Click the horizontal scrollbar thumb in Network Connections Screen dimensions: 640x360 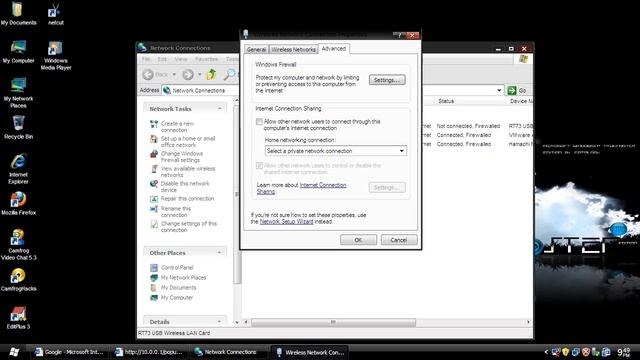tap(333, 322)
